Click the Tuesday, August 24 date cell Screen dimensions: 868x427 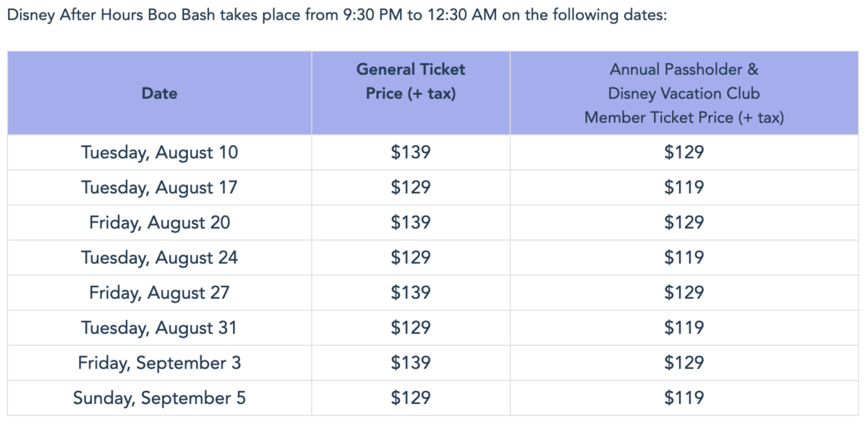click(159, 258)
